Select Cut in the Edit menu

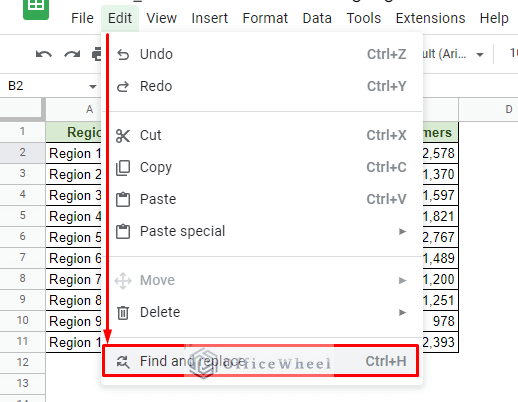[262, 135]
